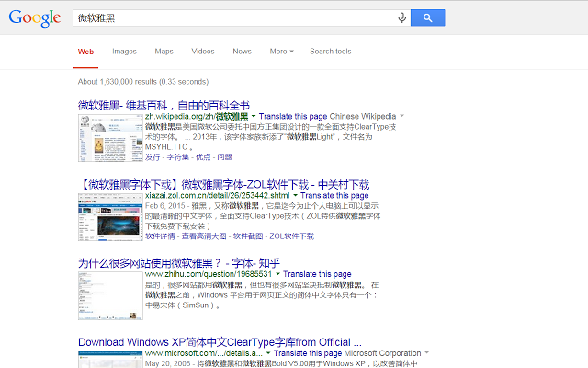
Task: Select the Web tab
Action: coord(85,52)
